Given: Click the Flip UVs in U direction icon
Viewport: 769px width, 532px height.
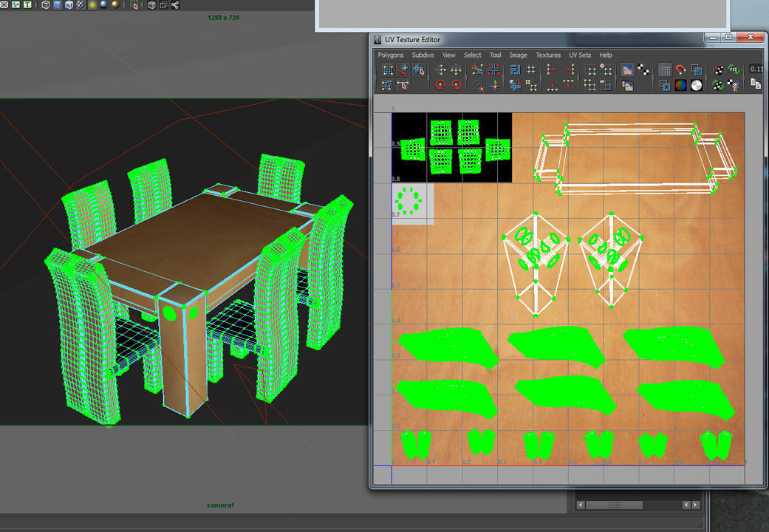Looking at the screenshot, I should 440,69.
